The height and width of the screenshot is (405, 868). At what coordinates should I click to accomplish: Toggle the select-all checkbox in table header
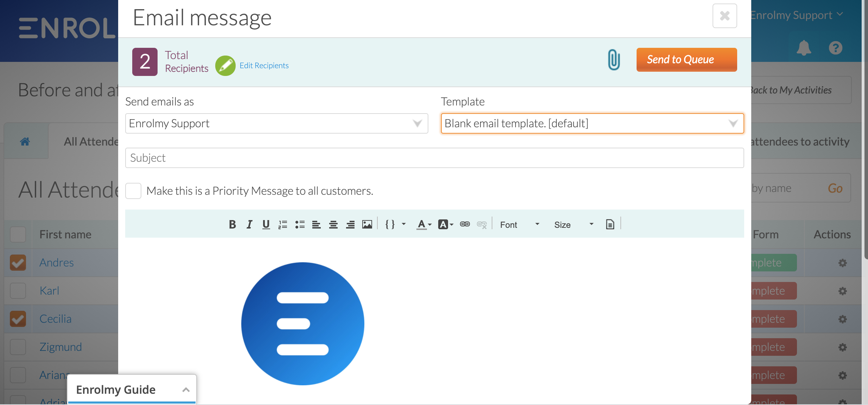[18, 234]
